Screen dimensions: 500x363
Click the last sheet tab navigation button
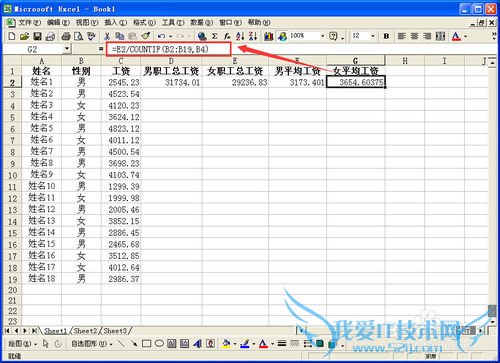(34, 331)
